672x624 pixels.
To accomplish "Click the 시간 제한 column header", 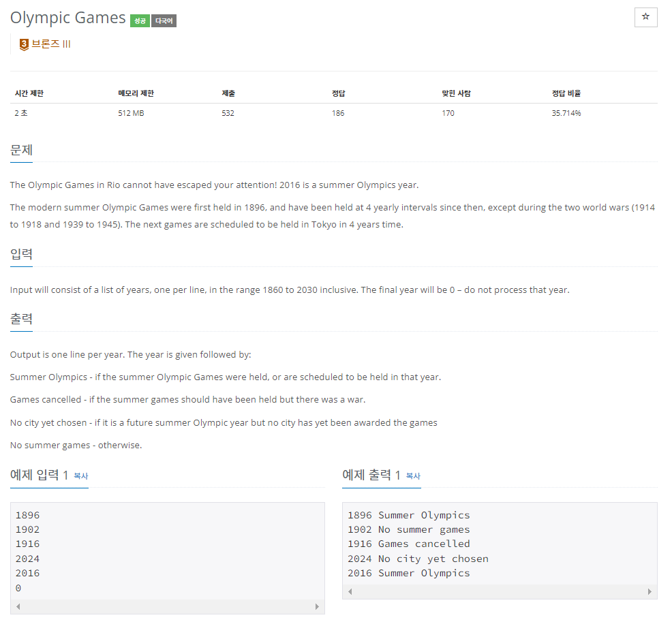I will click(x=29, y=93).
